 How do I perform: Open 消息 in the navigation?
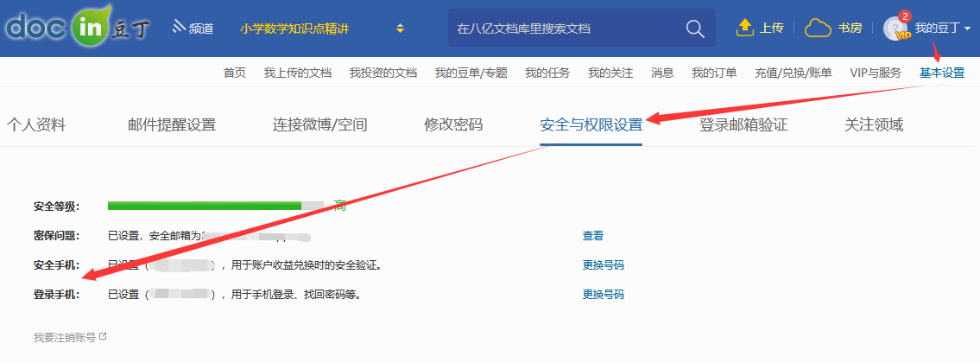click(662, 73)
